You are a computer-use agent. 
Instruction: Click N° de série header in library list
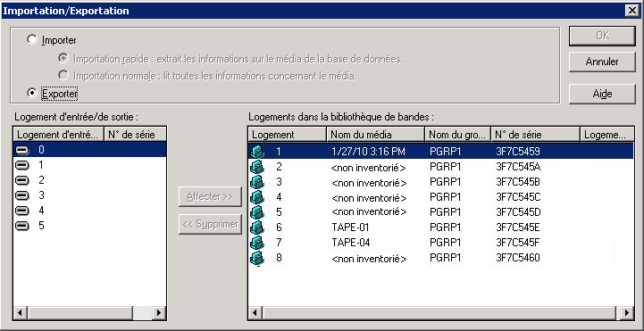pyautogui.click(x=536, y=134)
